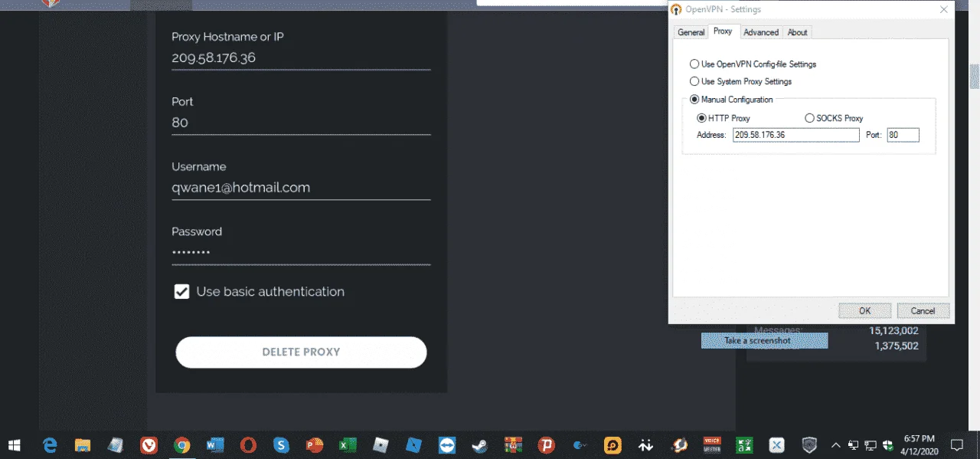Switch to Google Chrome in the taskbar
Screen dimensions: 980x459
tap(181, 444)
